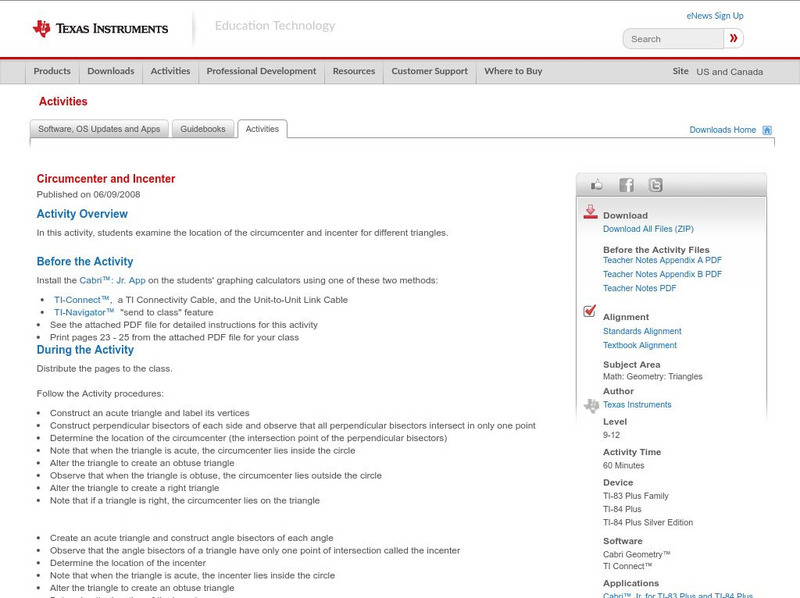This screenshot has height=598, width=800.
Task: Click in the Search field
Action: [x=673, y=39]
